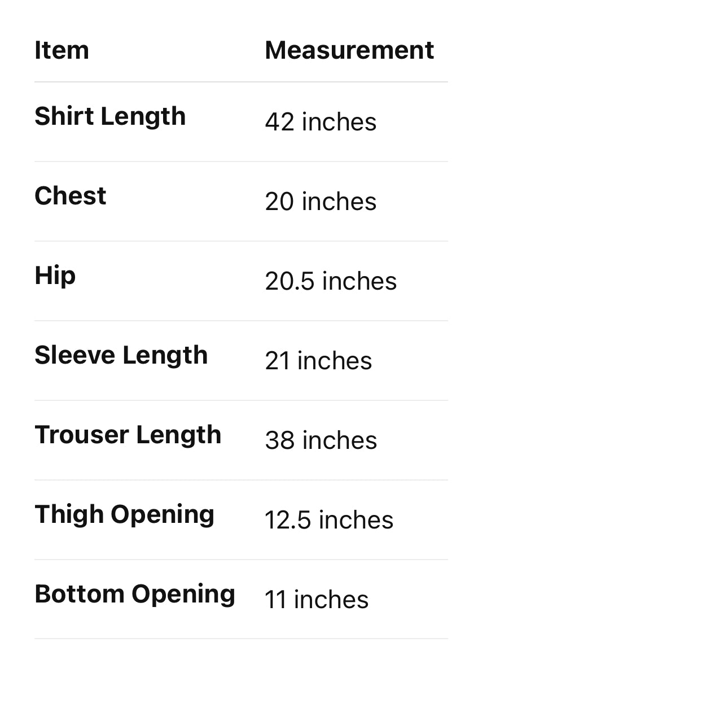Click the 12.5 inches thigh measurement
This screenshot has width=728, height=703.
[329, 520]
